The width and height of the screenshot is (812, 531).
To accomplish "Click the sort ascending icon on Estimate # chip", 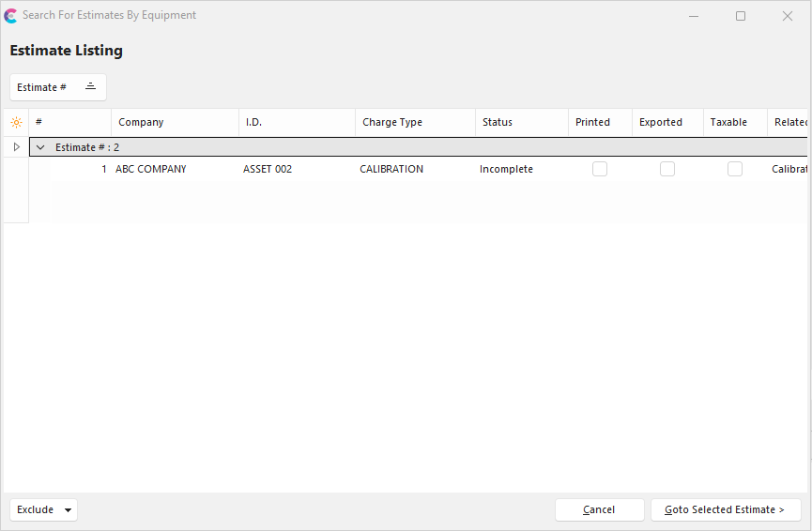I will (90, 86).
